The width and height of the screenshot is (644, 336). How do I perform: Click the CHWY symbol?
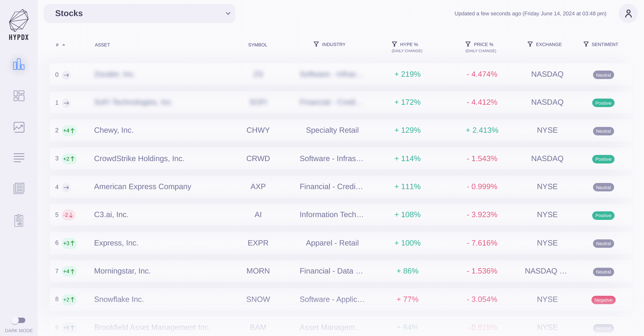tap(258, 130)
